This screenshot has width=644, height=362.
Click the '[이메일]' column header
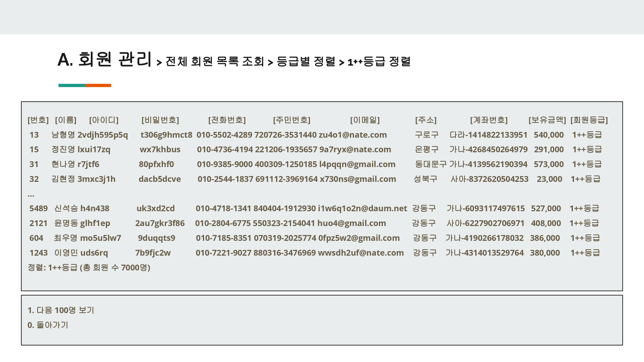tap(365, 120)
